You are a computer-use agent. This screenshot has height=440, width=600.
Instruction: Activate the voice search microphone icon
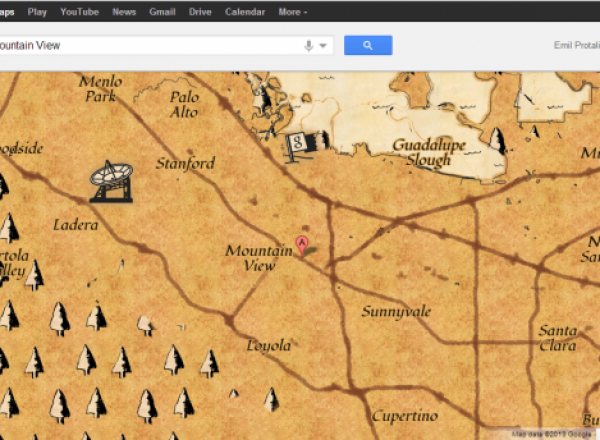[308, 46]
